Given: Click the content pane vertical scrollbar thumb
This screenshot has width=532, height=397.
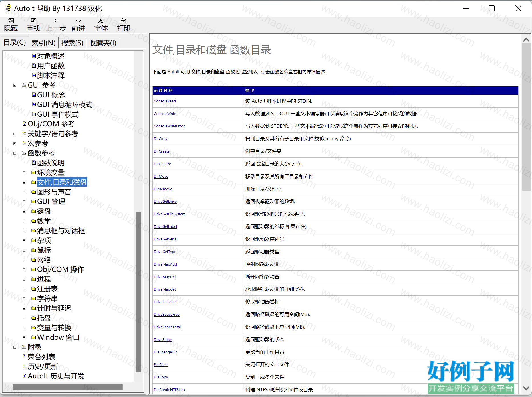Looking at the screenshot, I should [526, 117].
